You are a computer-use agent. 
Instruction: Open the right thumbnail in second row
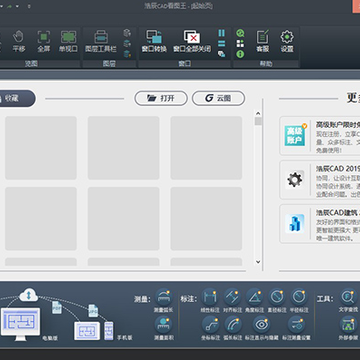pyautogui.click(x=206, y=219)
